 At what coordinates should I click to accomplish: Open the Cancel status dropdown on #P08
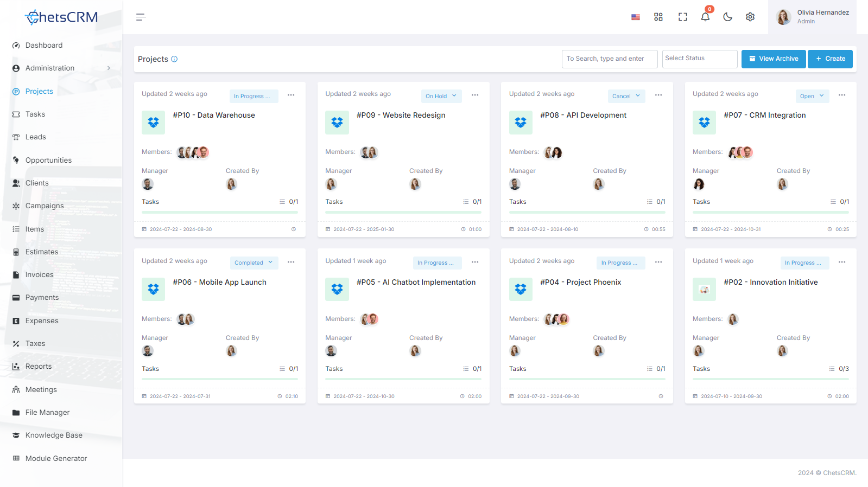(x=626, y=96)
